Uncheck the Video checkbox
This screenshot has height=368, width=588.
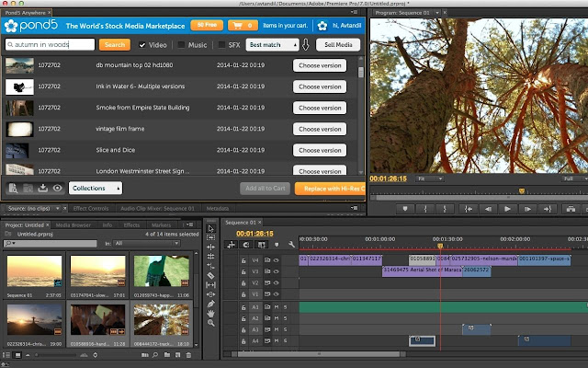pos(142,44)
